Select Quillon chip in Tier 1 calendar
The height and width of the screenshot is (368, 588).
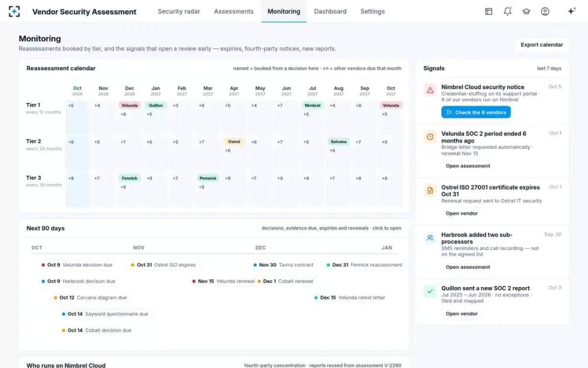click(156, 105)
